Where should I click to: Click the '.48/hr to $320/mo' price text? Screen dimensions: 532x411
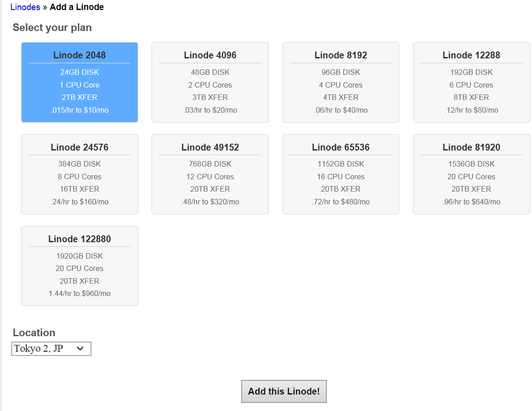[x=210, y=202]
